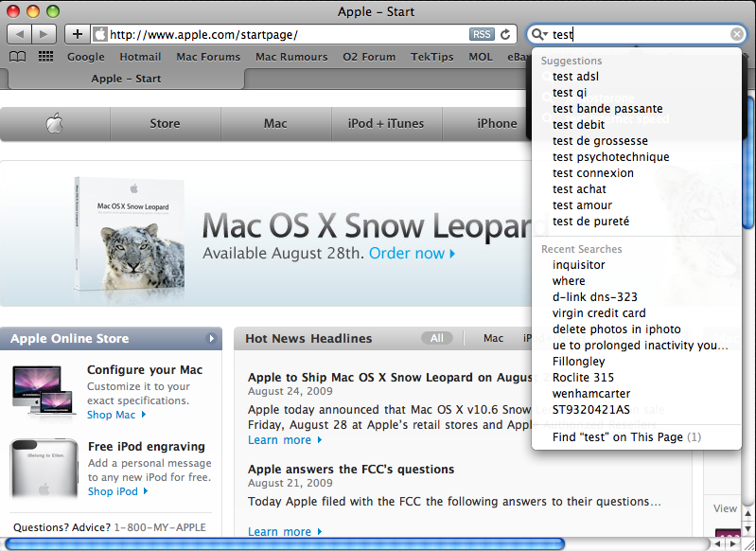Open the Store navigation tab
Viewport: 756px width, 551px height.
coord(165,123)
